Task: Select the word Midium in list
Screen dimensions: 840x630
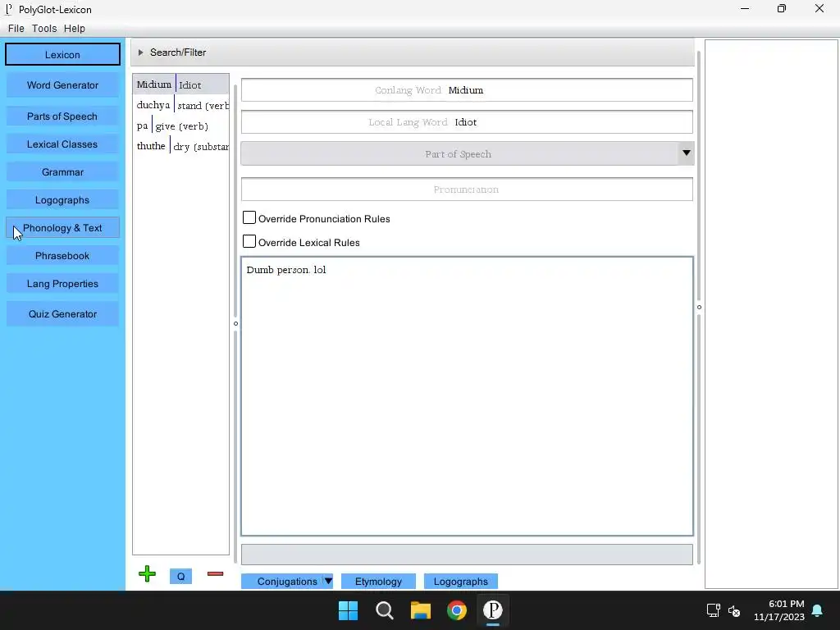Action: click(180, 84)
